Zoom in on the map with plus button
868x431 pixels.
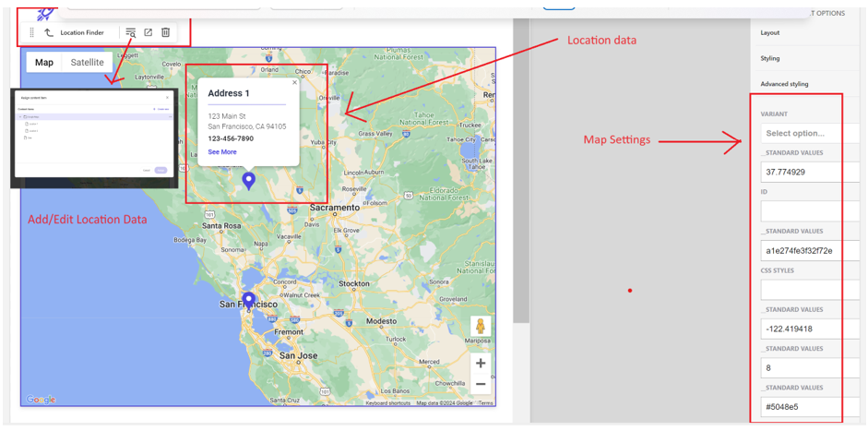click(x=481, y=364)
